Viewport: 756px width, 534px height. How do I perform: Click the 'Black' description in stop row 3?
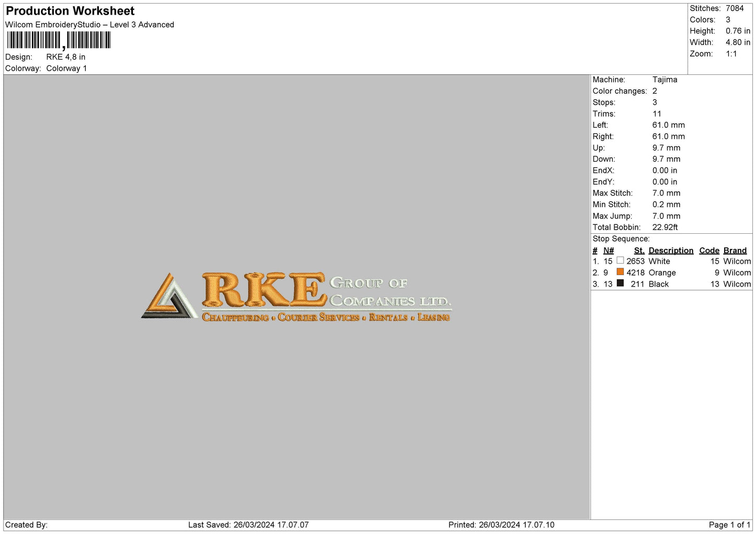click(659, 285)
